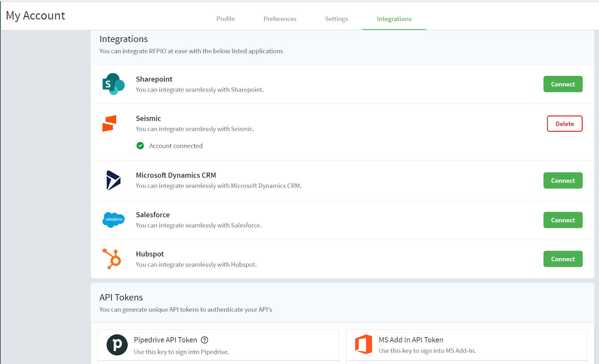
Task: Click the Account connected status text
Action: 176,146
